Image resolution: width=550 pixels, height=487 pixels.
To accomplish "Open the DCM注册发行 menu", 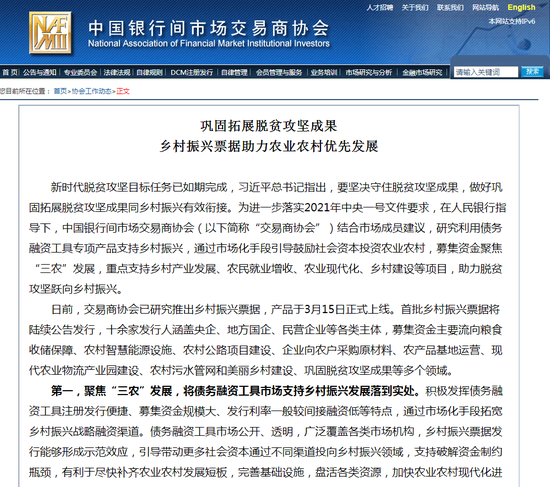I will pyautogui.click(x=192, y=72).
